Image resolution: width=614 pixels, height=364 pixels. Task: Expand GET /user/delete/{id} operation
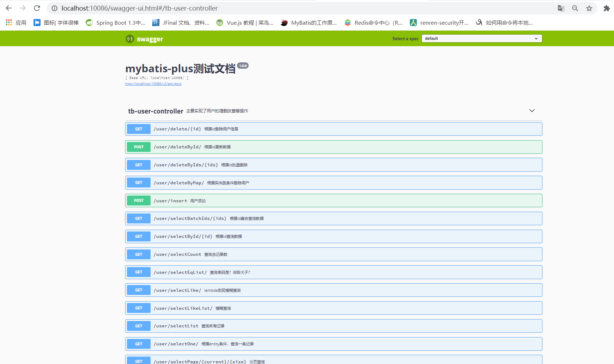coord(334,129)
